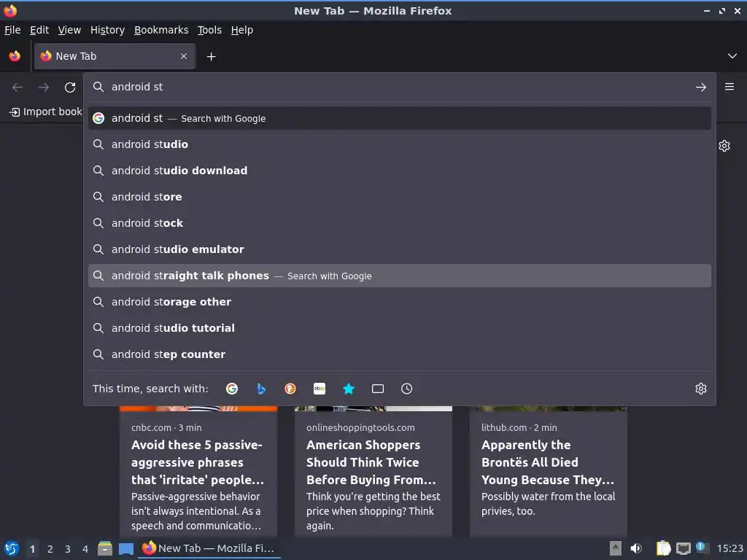Expand the list all tabs chevron
This screenshot has width=747, height=560.
[x=732, y=56]
